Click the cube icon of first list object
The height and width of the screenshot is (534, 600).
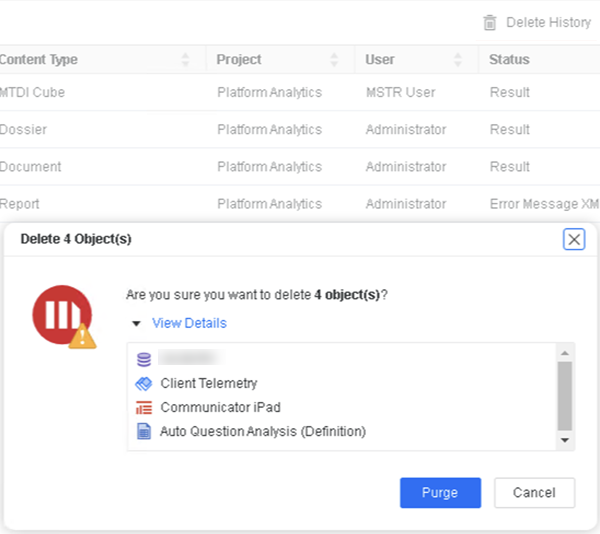pyautogui.click(x=143, y=359)
